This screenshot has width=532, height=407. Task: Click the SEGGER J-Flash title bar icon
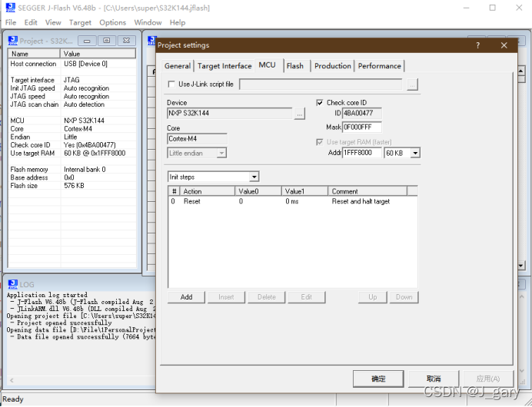click(11, 7)
